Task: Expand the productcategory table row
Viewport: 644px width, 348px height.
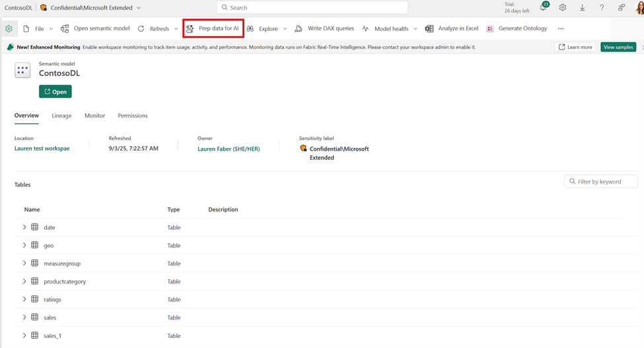Action: tap(24, 281)
